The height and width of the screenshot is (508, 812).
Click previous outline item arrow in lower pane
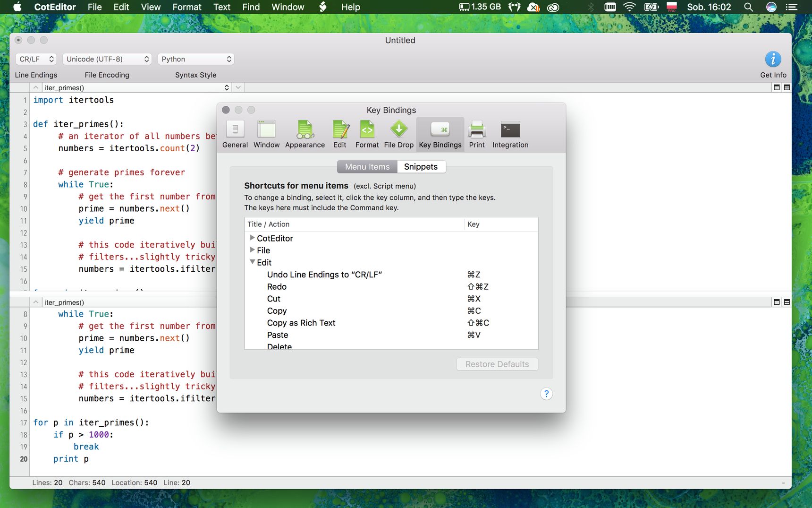pos(36,302)
